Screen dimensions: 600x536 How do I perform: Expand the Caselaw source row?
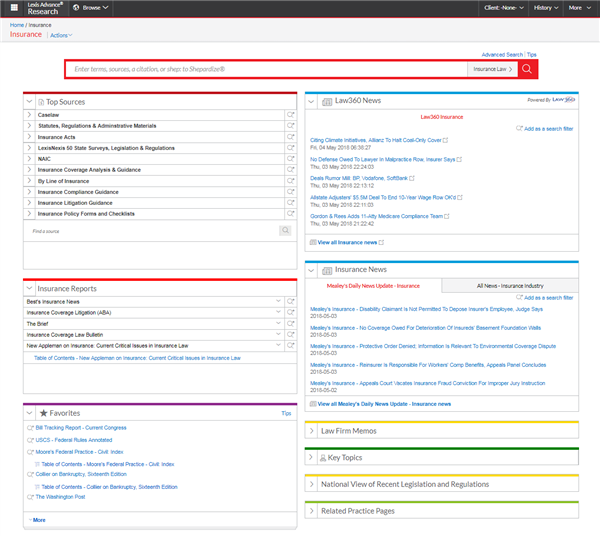pyautogui.click(x=29, y=115)
